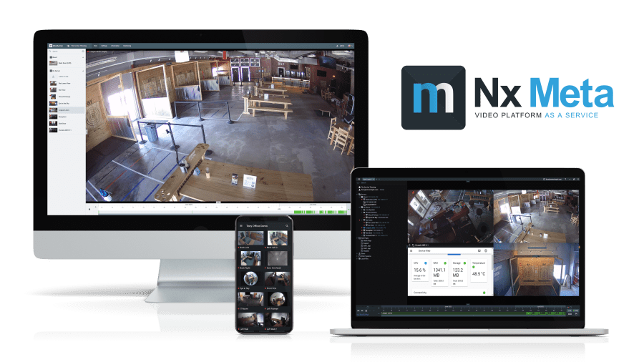Click the display icon left of the gear in Device Web
Image resolution: width=644 pixels, height=362 pixels.
479,251
